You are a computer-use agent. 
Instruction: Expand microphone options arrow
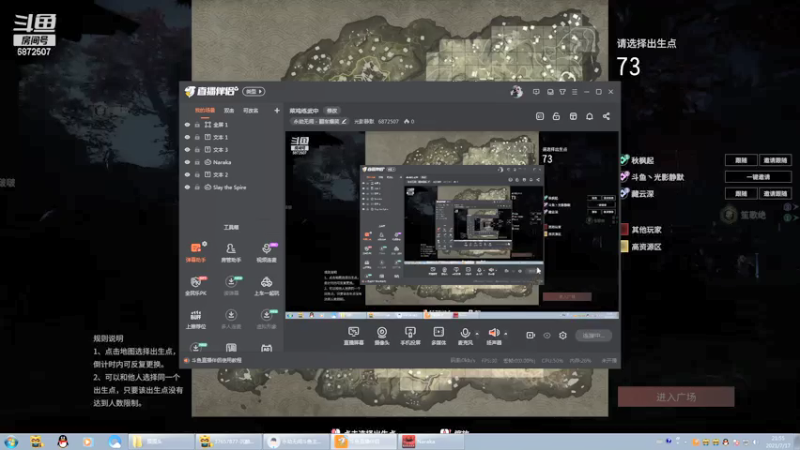pyautogui.click(x=477, y=334)
